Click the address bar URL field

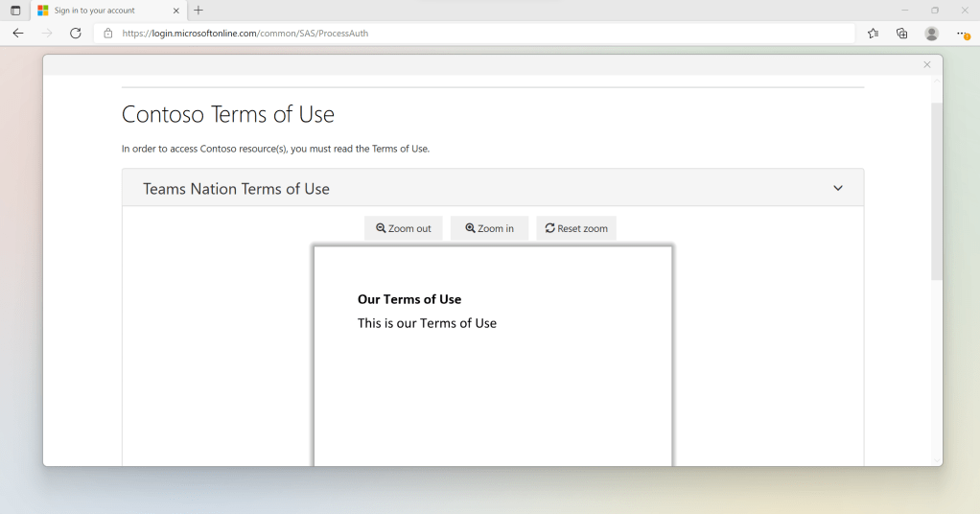click(479, 34)
